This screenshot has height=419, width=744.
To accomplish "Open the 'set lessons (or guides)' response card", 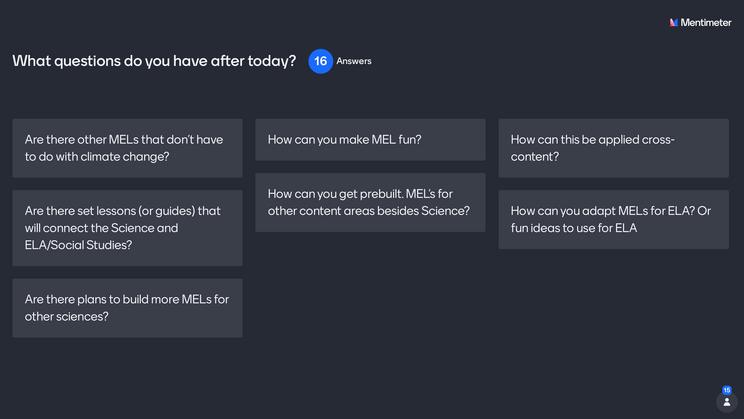I will pyautogui.click(x=127, y=228).
